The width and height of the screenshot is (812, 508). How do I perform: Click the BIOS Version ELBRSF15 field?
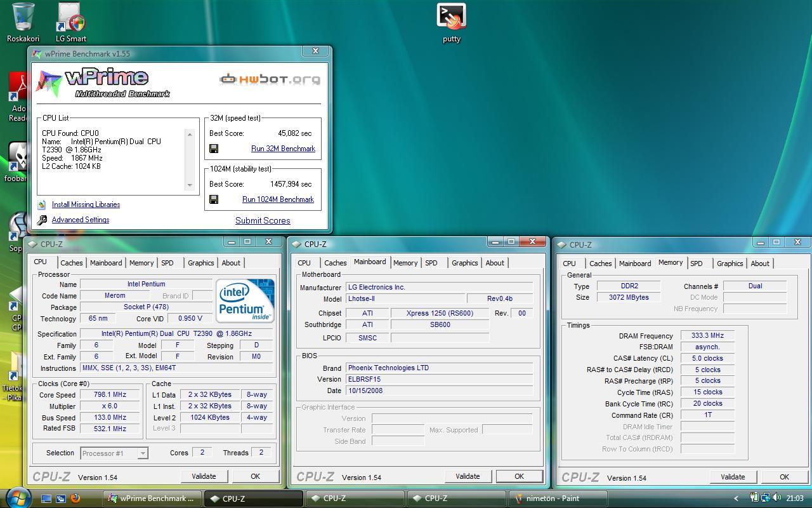(439, 379)
